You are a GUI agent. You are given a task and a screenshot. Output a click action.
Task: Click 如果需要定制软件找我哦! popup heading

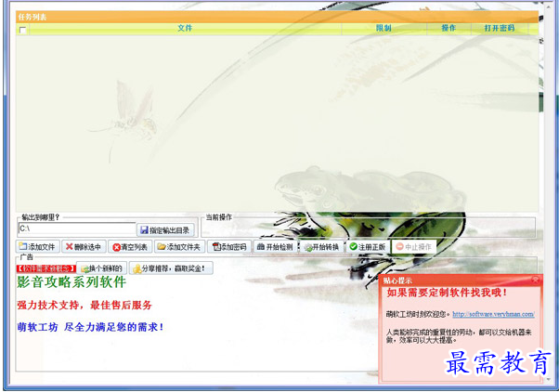[x=447, y=293]
